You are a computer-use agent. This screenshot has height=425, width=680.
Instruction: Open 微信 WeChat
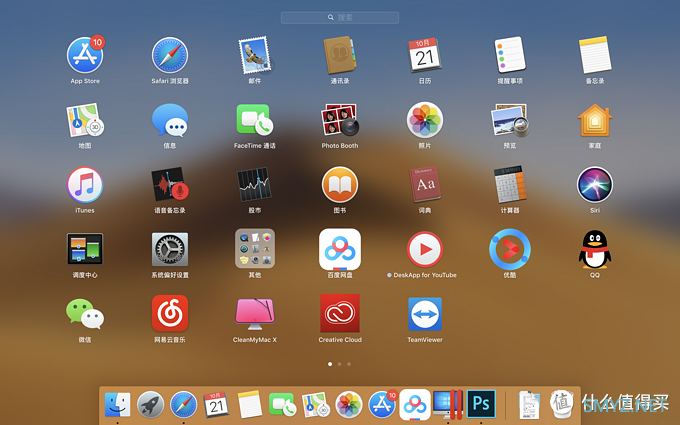pyautogui.click(x=85, y=314)
